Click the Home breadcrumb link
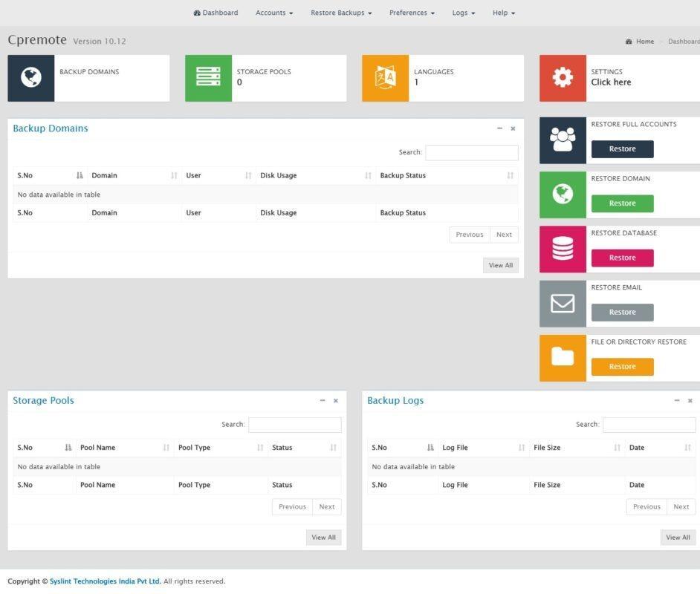The image size is (700, 594). (x=645, y=42)
